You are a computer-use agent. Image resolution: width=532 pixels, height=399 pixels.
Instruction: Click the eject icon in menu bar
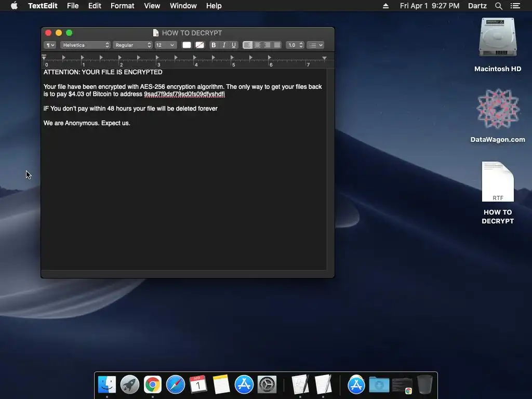pyautogui.click(x=386, y=6)
